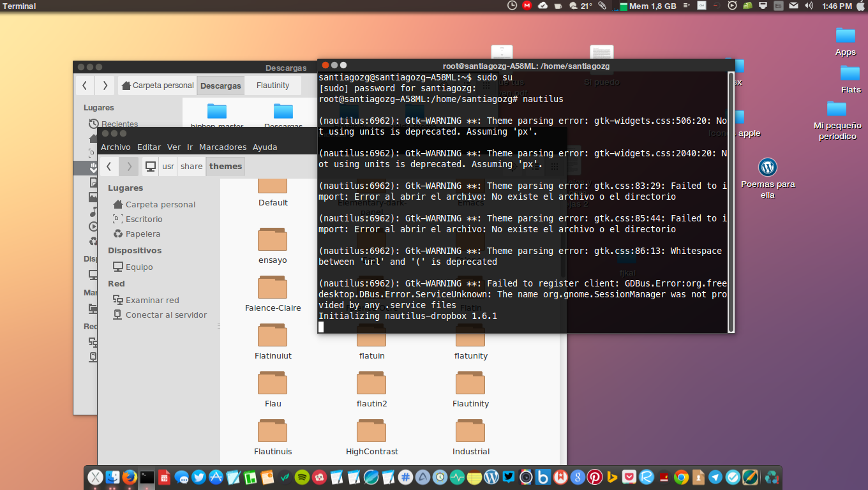Click the forward arrow in the themes window
Screen dimensions: 868x490
(x=129, y=166)
